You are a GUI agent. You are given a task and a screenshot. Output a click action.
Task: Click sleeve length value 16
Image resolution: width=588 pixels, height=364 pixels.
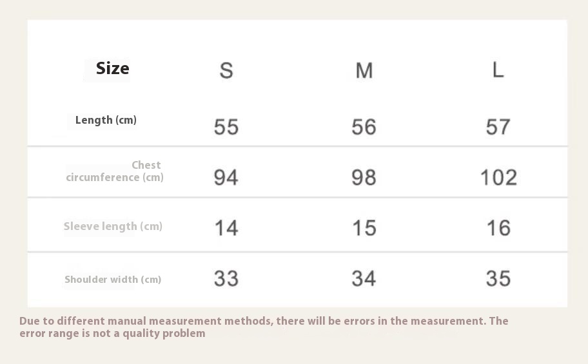coord(499,228)
